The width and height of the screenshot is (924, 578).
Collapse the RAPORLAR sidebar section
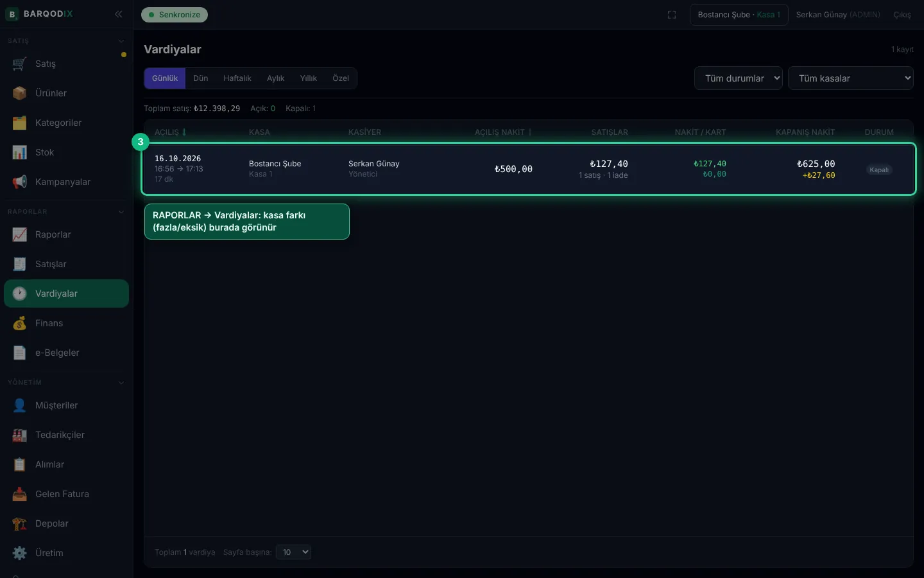(121, 212)
